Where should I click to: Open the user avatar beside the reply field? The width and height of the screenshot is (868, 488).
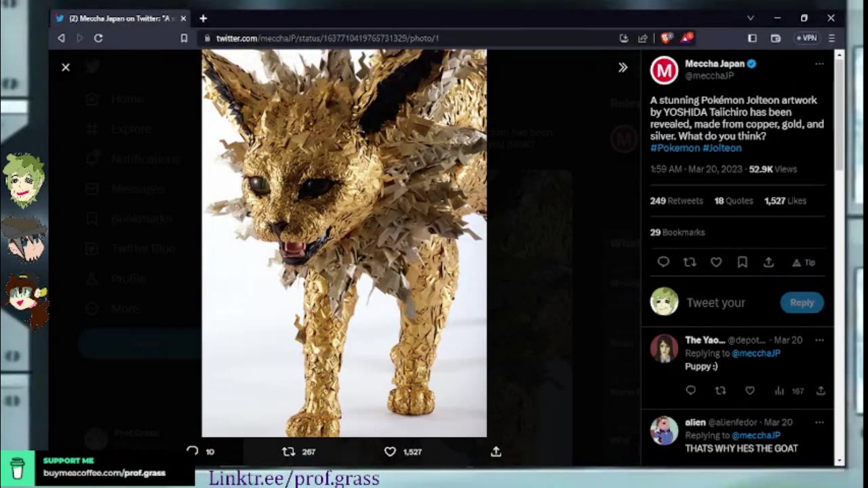pyautogui.click(x=664, y=302)
